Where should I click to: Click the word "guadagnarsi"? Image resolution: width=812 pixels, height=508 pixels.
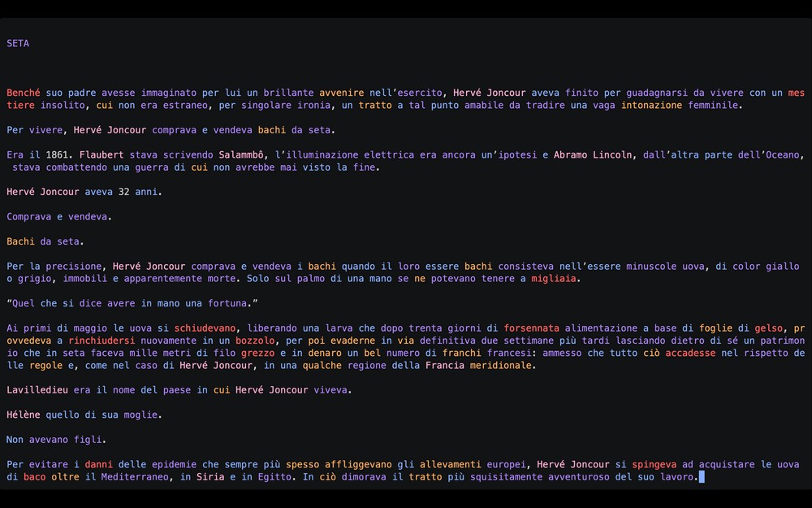coord(657,93)
